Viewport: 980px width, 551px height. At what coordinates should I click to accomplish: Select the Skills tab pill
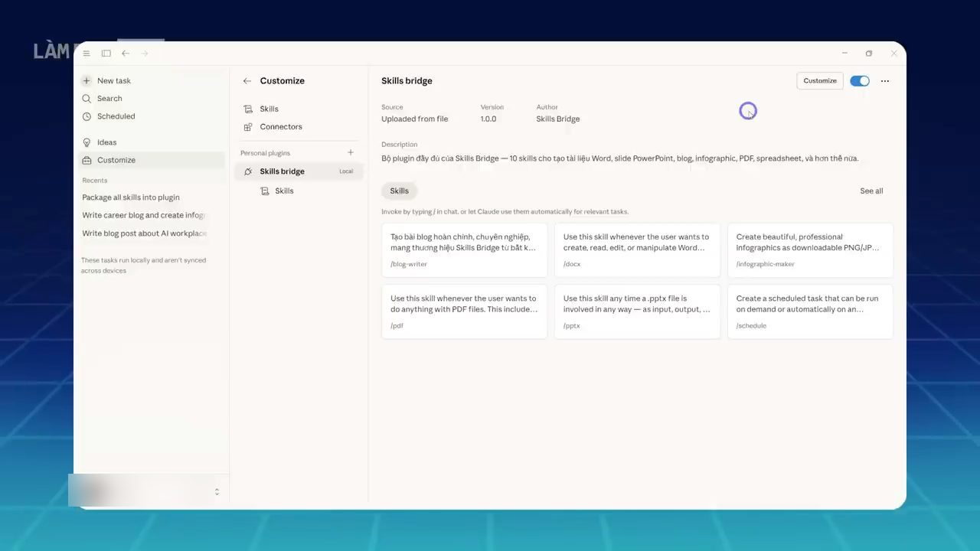[x=399, y=191]
